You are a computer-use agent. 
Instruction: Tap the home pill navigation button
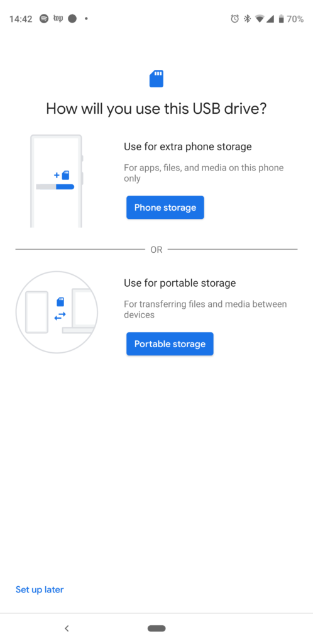[156, 628]
